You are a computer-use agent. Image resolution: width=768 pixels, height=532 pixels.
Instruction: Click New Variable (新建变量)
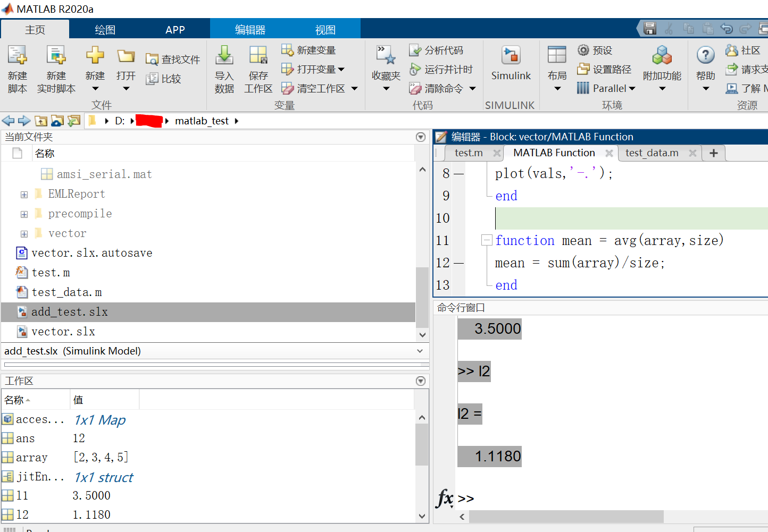click(308, 50)
